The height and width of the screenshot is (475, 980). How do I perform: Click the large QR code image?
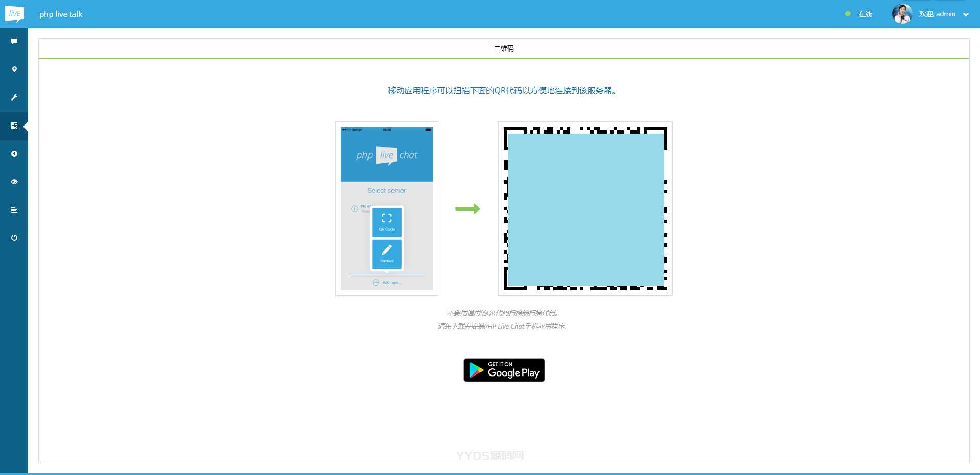tap(585, 208)
